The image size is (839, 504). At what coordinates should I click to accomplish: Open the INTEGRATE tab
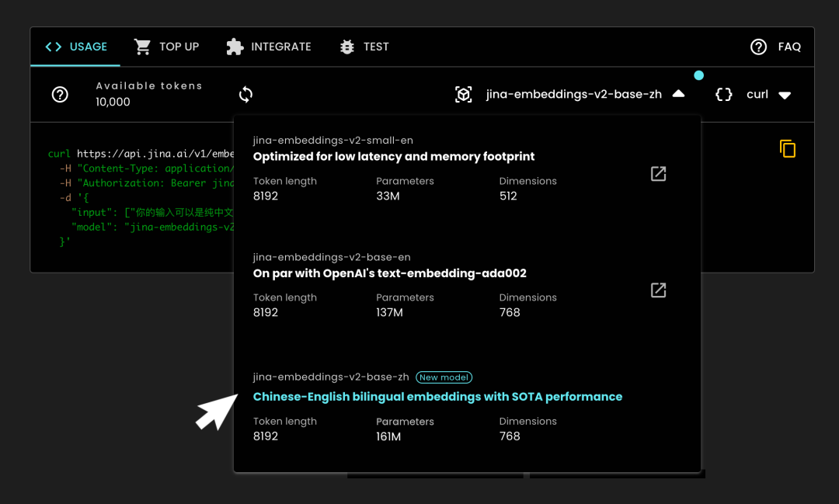click(x=269, y=47)
